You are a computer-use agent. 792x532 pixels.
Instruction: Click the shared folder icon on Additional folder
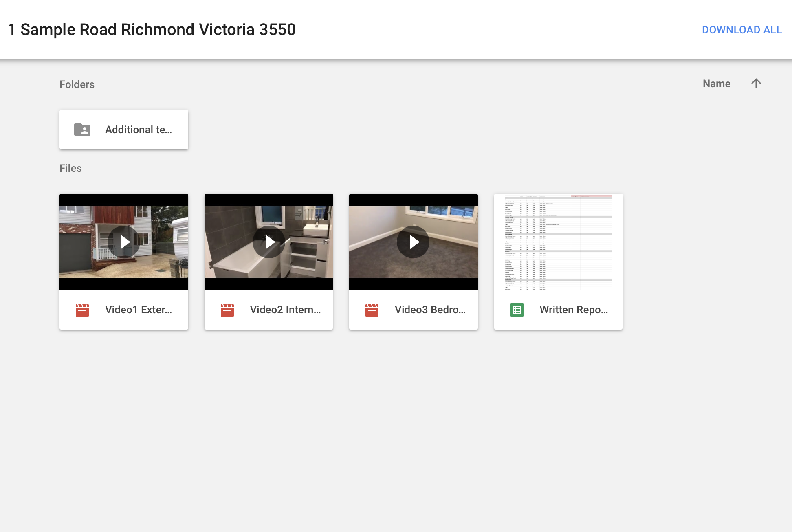pos(82,130)
